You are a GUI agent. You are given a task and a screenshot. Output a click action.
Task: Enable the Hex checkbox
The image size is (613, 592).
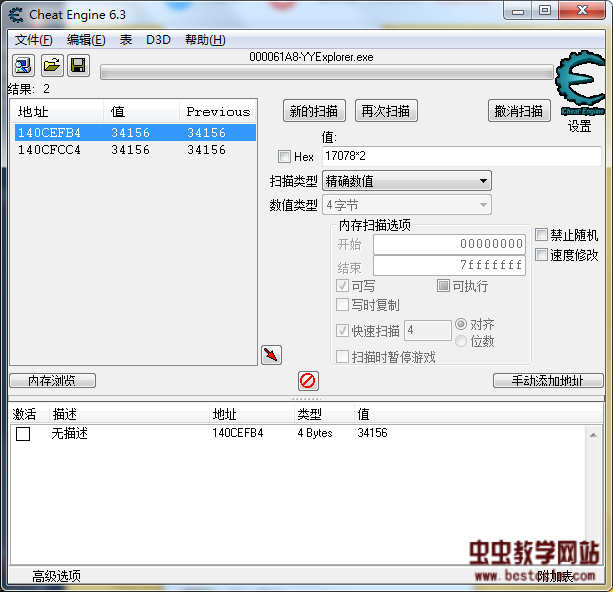point(284,157)
